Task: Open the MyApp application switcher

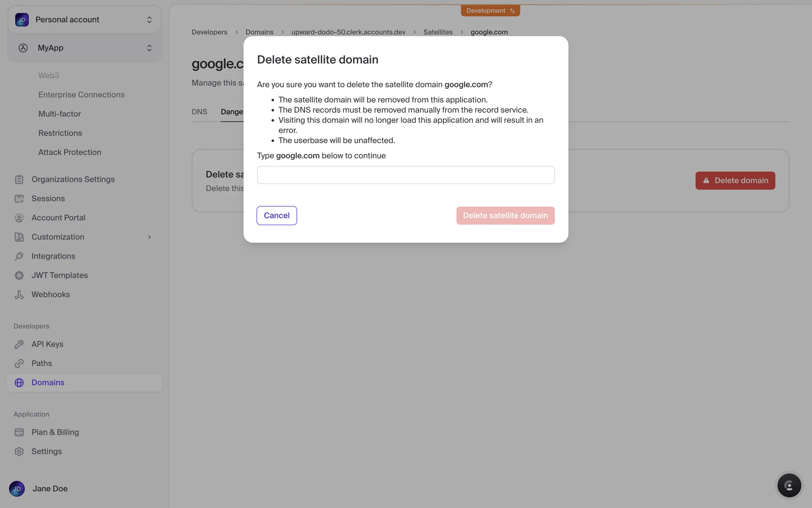Action: point(85,48)
